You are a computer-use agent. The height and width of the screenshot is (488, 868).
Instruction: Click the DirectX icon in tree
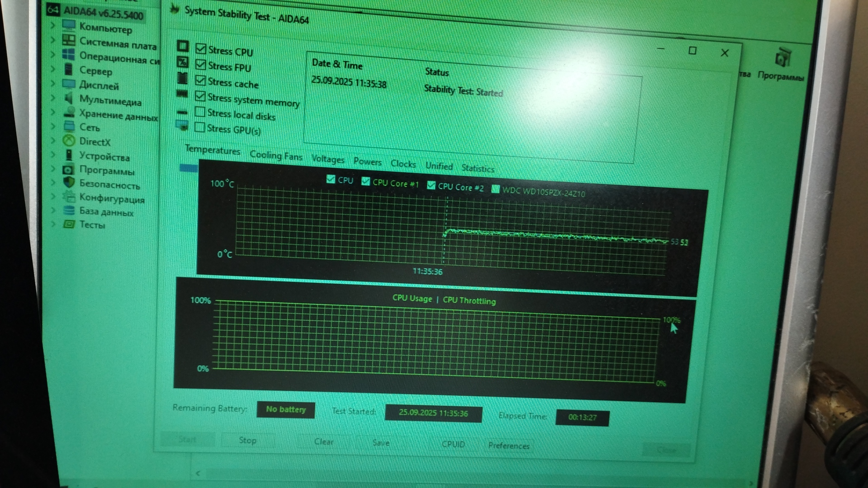[x=69, y=141]
